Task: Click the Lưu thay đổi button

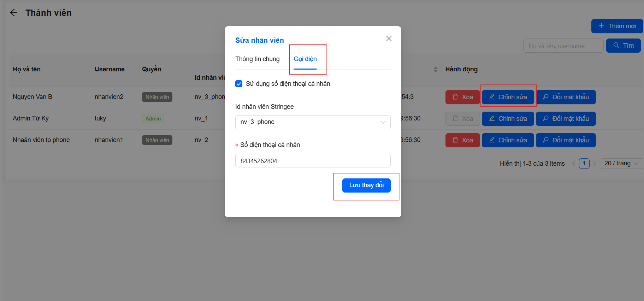Action: point(366,185)
